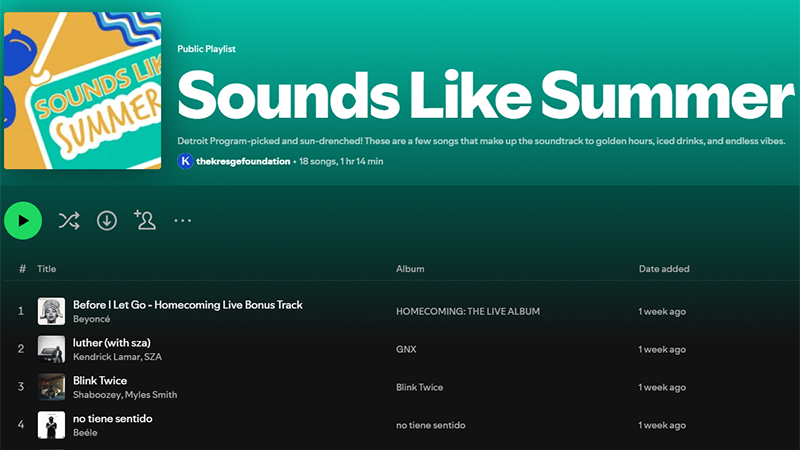Open Before I Let Go track title
800x450 pixels.
(x=188, y=305)
